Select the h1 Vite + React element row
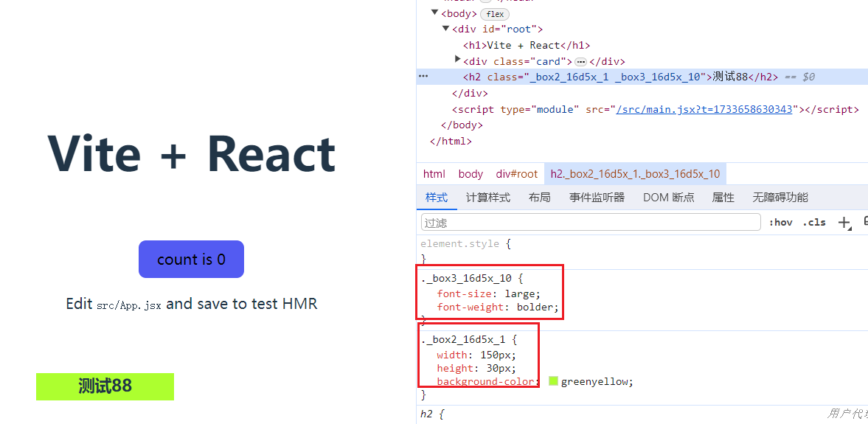The image size is (868, 424). pyautogui.click(x=527, y=46)
